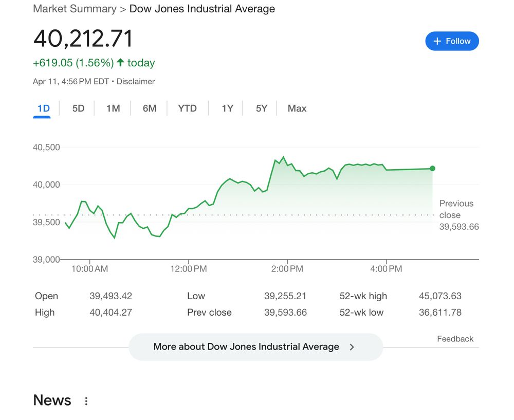Click the Low row label
The height and width of the screenshot is (420, 514).
[x=196, y=296]
